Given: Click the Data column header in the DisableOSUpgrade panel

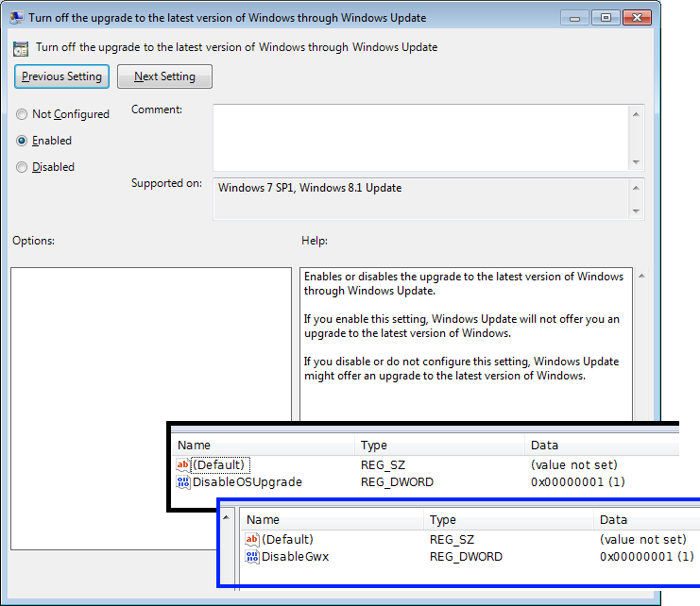Looking at the screenshot, I should (x=603, y=445).
